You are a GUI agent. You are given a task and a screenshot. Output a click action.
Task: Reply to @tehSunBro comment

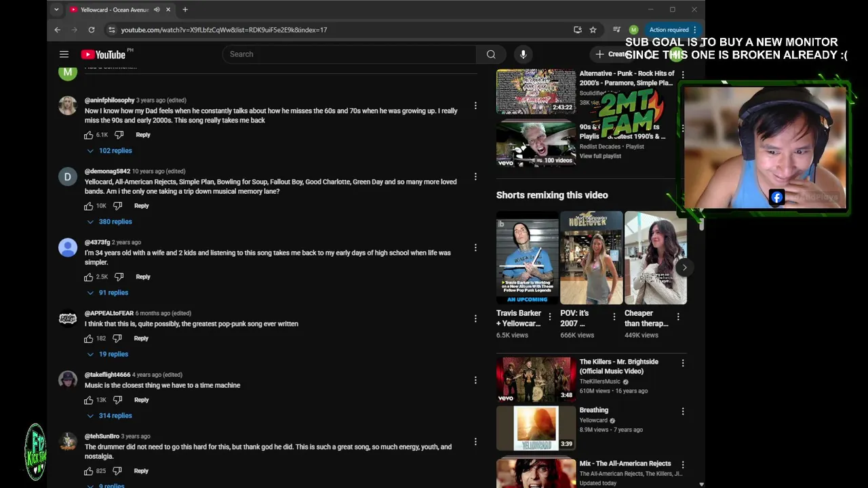141,471
